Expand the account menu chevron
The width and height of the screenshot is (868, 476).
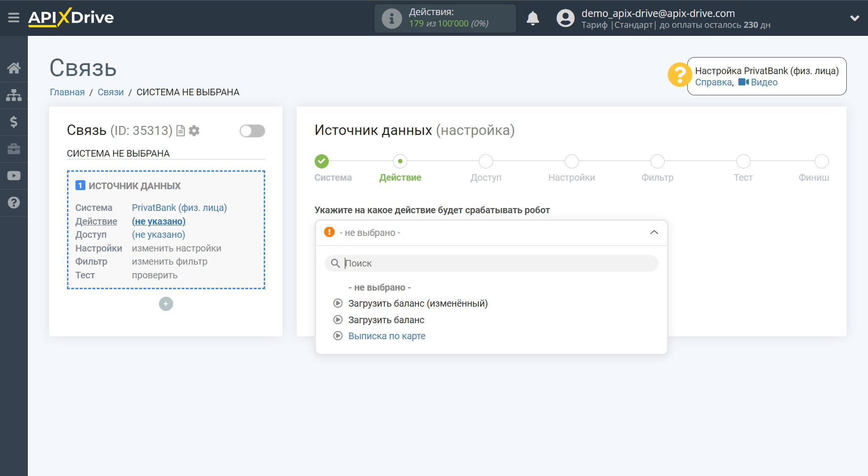click(x=854, y=18)
